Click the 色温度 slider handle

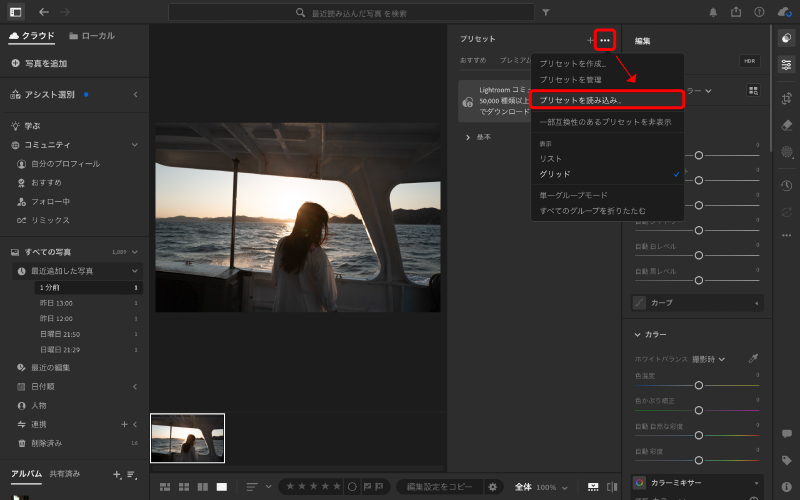pyautogui.click(x=699, y=385)
